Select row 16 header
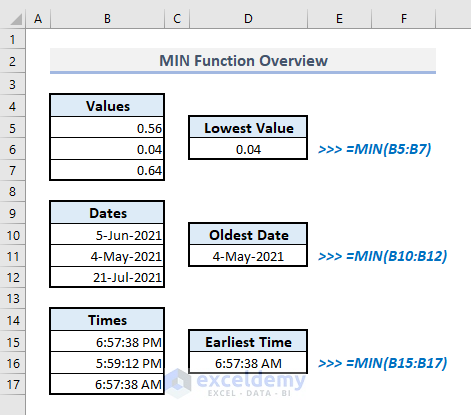 coord(13,363)
